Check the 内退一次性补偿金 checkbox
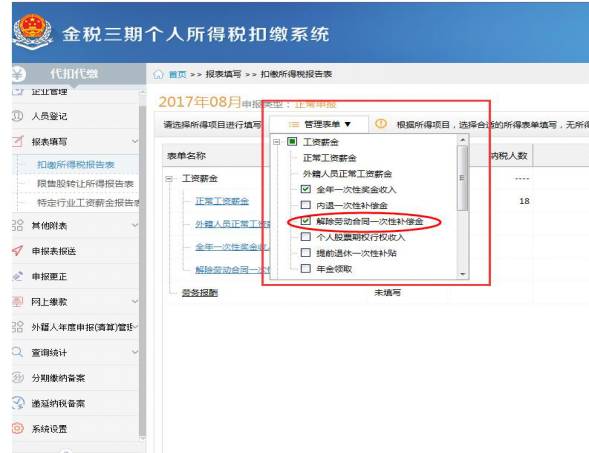The width and height of the screenshot is (589, 453). coord(305,205)
